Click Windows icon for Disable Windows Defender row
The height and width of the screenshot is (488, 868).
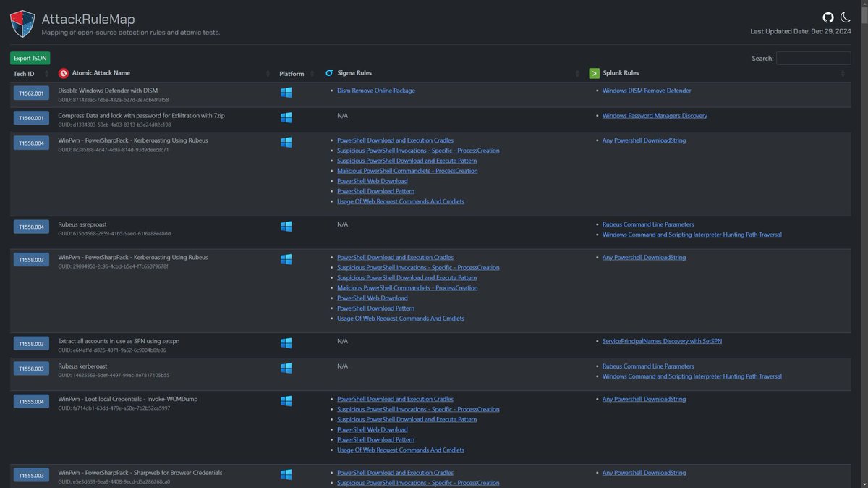286,93
